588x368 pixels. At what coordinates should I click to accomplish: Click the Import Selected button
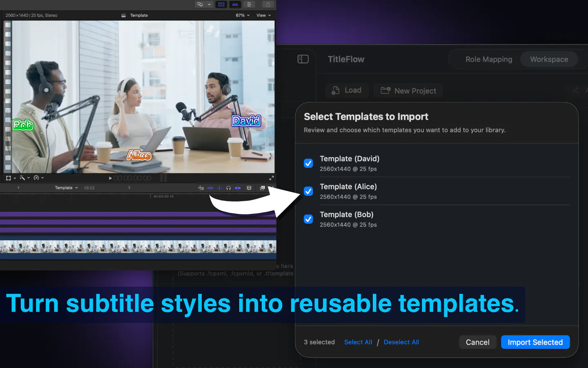[535, 342]
